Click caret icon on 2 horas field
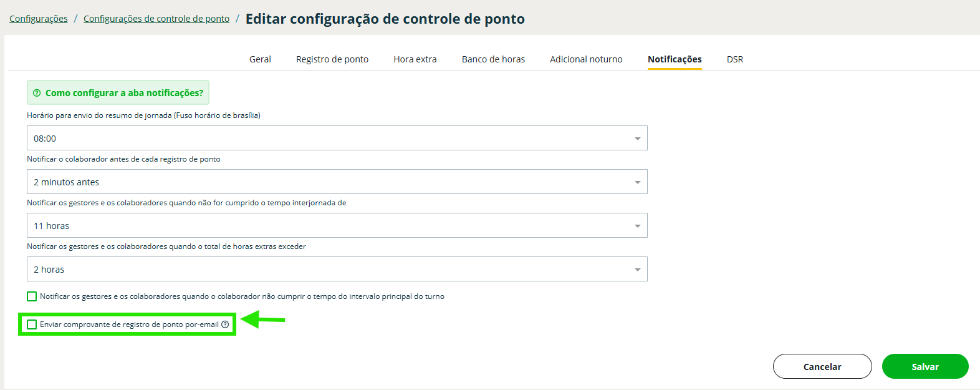 637,270
